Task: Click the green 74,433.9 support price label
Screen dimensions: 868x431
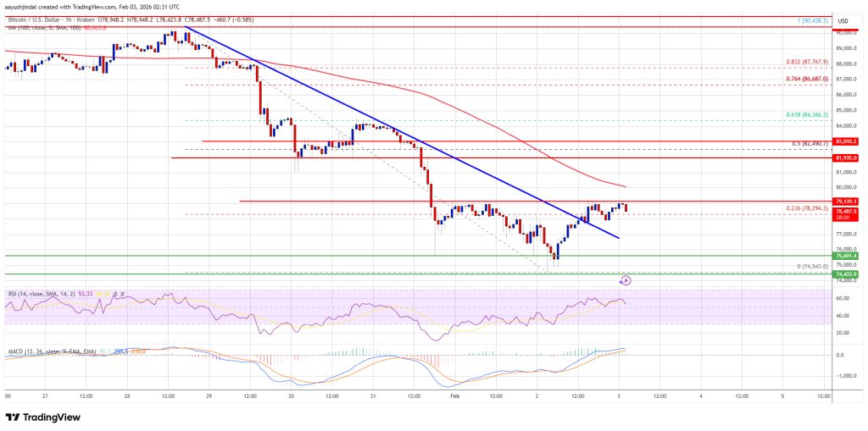Action: click(846, 274)
